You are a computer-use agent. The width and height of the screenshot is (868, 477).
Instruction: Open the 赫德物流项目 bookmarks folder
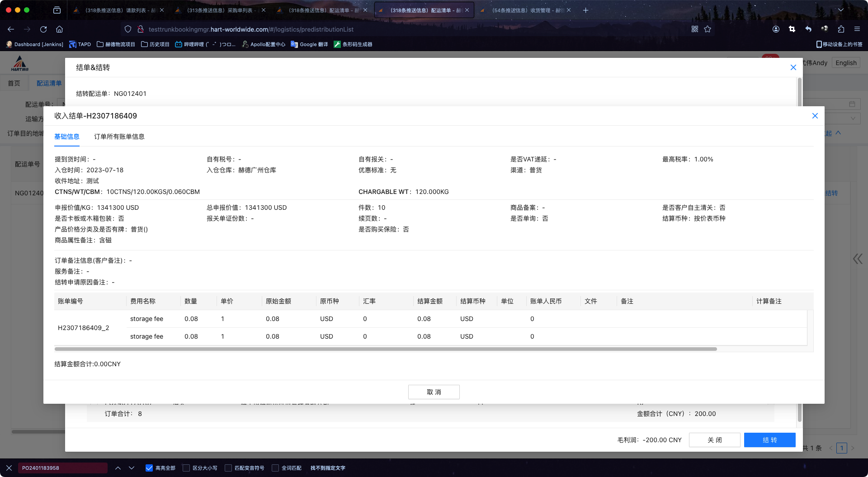pos(116,44)
